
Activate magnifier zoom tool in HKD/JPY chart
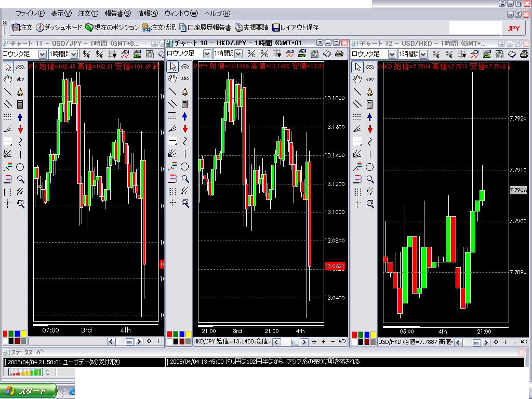click(x=185, y=179)
